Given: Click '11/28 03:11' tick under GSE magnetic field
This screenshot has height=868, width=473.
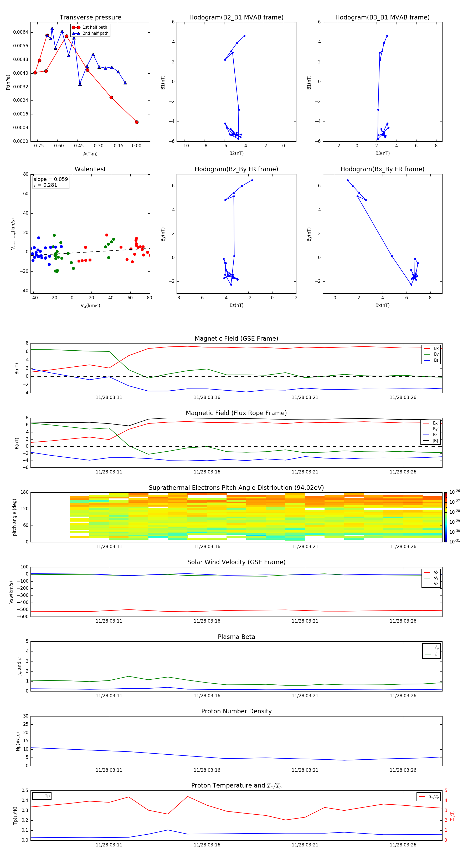Looking at the screenshot, I should pyautogui.click(x=109, y=397).
